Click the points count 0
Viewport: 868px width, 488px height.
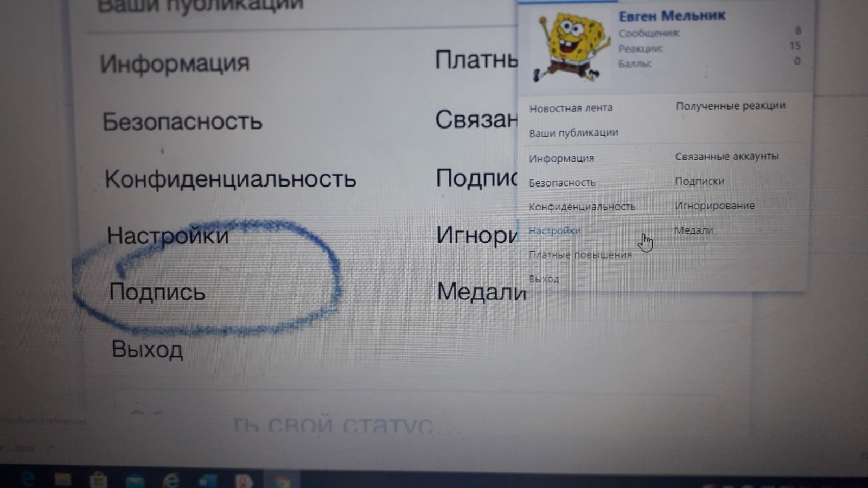[x=797, y=61]
